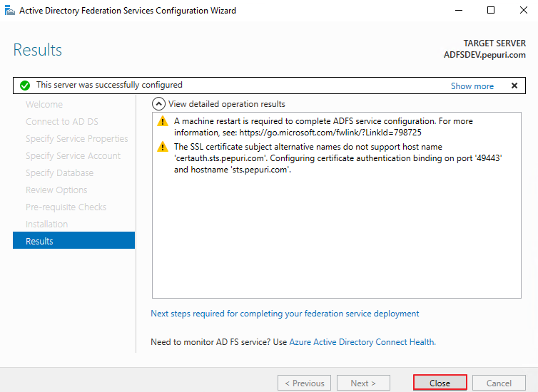Select Specify Service Account step
Viewport: 538px width, 392px height.
coord(73,156)
